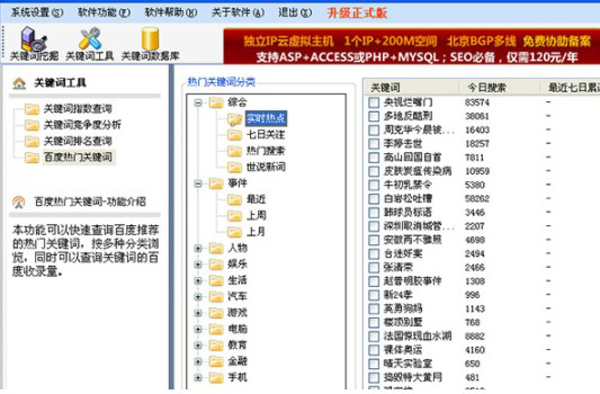Click the 综合 folder icon in category tree
The height and width of the screenshot is (394, 600).
(x=216, y=103)
